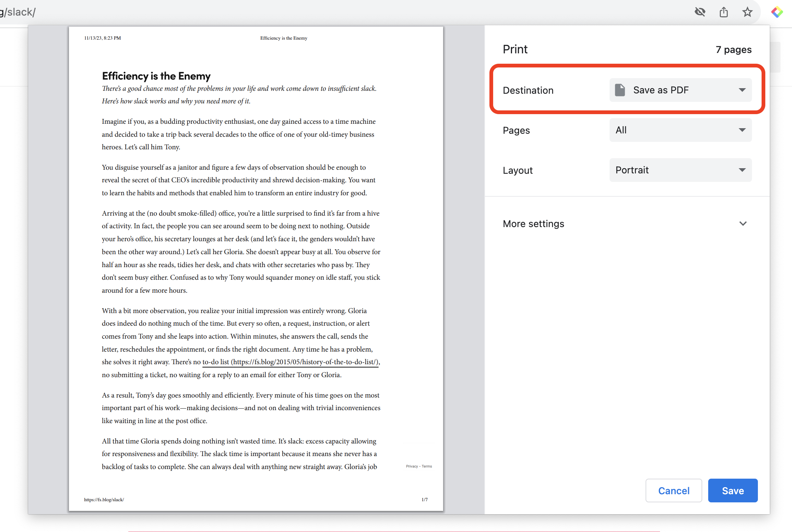Open the colorful diamond extension icon
This screenshot has width=792, height=532.
777,12
